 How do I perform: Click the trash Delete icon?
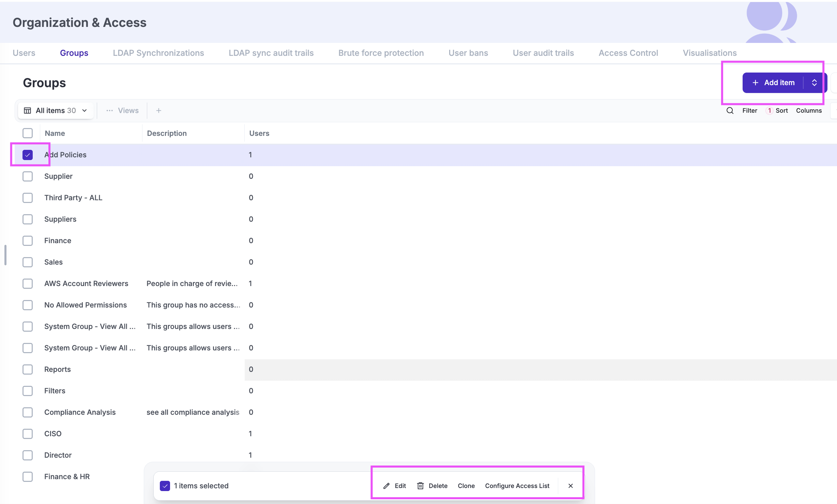point(420,486)
